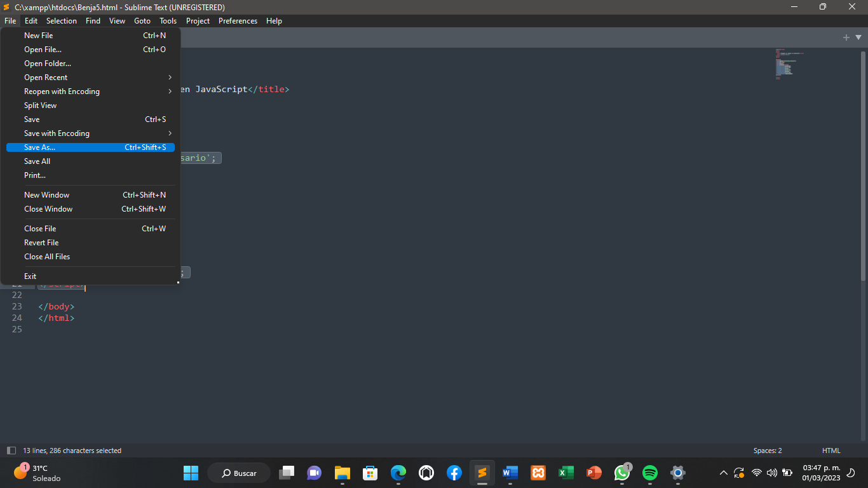The width and height of the screenshot is (868, 488).
Task: Open the taskbar Buscar search box
Action: coord(239,473)
